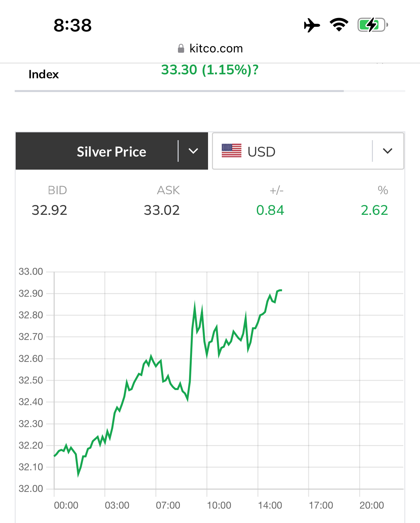This screenshot has height=523, width=420.
Task: Expand the Silver Price chevron
Action: click(193, 151)
